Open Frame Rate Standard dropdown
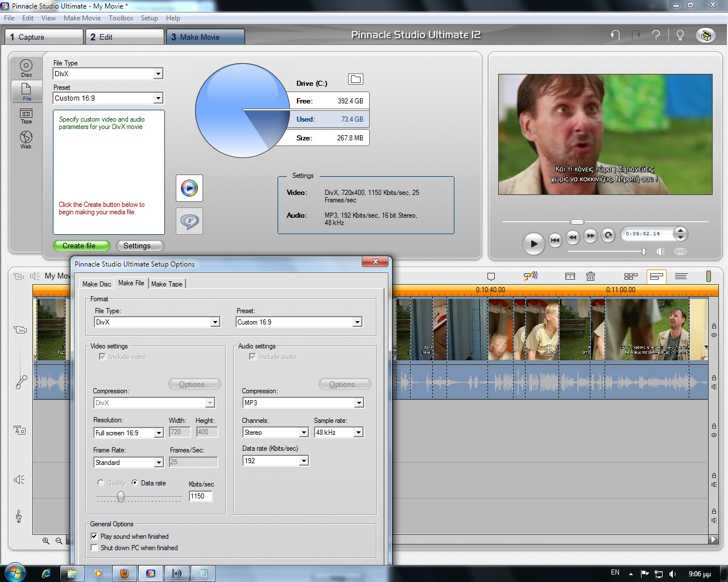The height and width of the screenshot is (582, 728). point(159,463)
